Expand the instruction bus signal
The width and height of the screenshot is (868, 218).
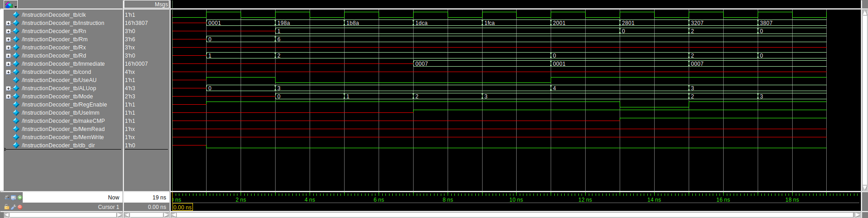pos(8,23)
